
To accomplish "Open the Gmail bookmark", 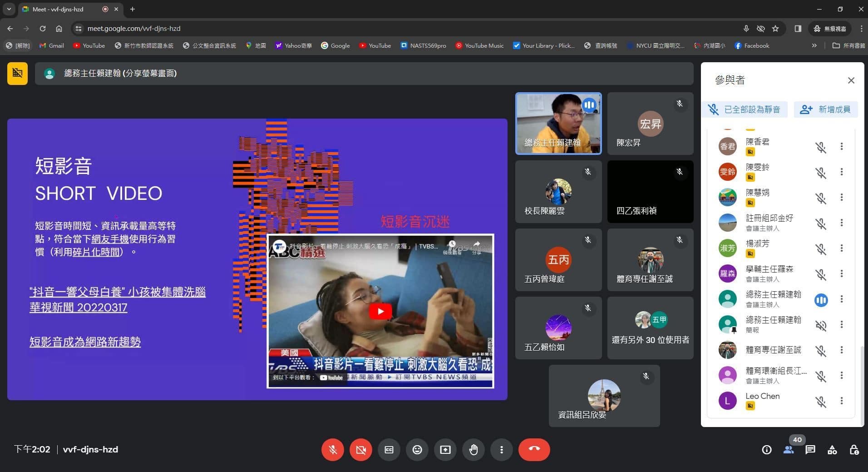I will (51, 45).
